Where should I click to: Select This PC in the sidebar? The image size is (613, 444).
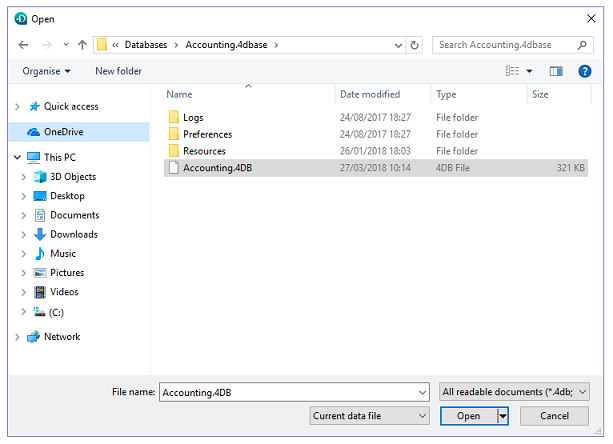point(60,157)
